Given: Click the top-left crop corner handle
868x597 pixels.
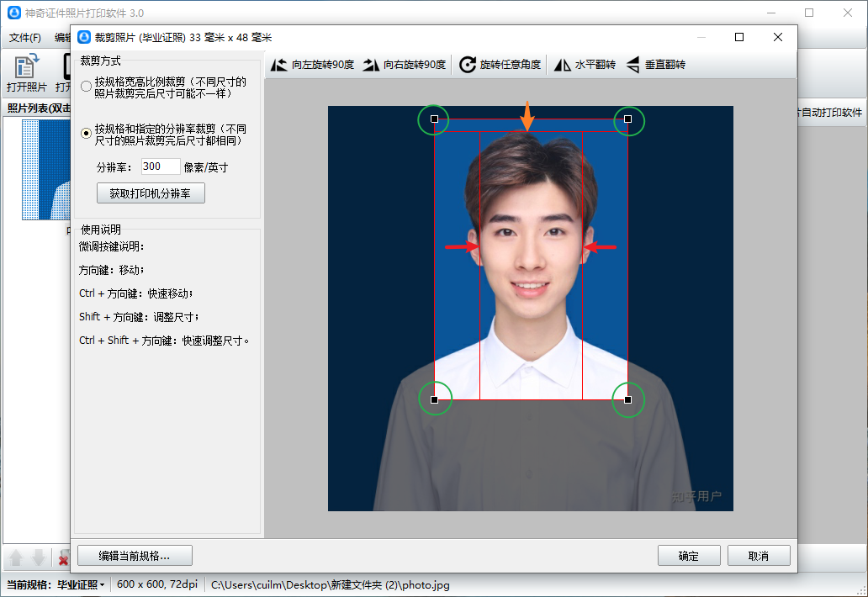Looking at the screenshot, I should 434,119.
